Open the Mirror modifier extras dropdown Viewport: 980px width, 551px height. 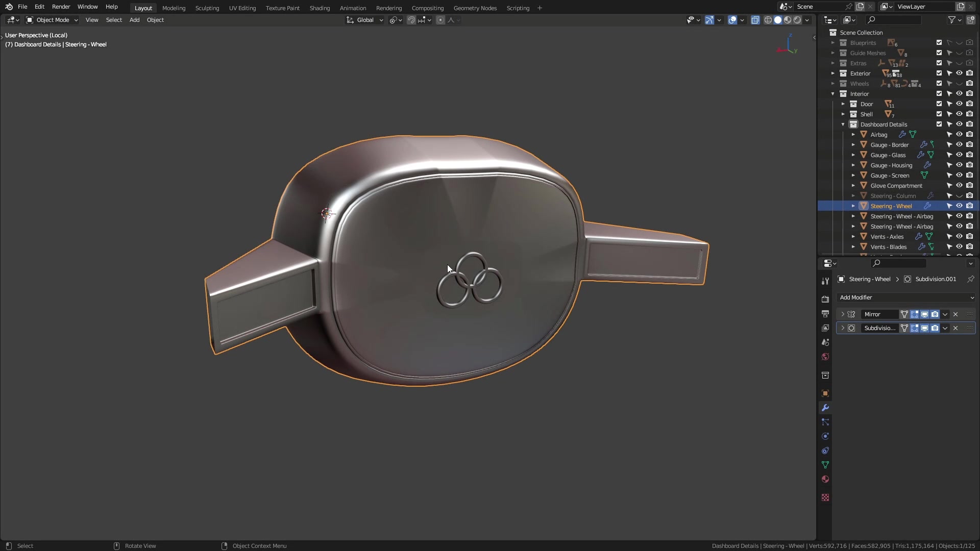coord(945,314)
